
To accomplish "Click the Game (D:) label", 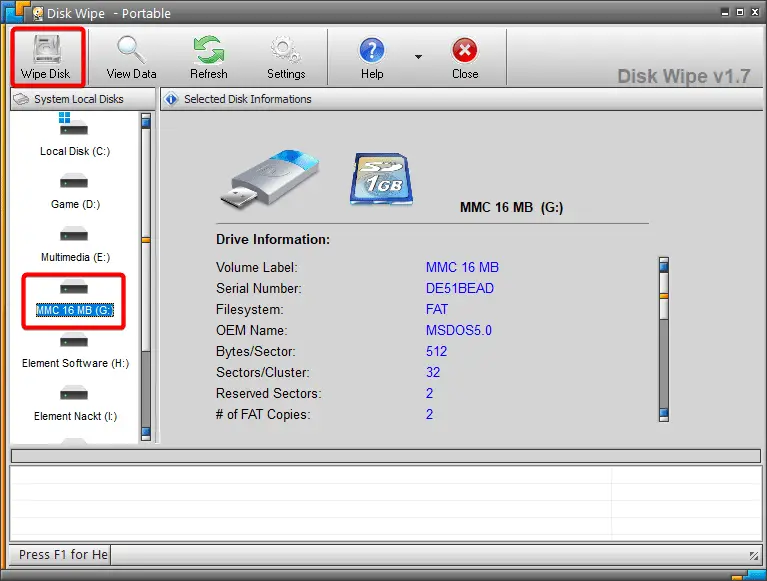I will click(x=75, y=204).
